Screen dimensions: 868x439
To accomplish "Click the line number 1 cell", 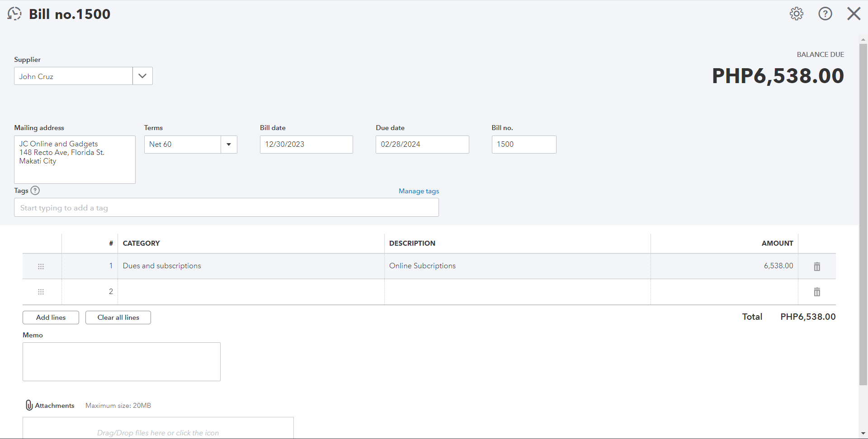I will pos(90,266).
